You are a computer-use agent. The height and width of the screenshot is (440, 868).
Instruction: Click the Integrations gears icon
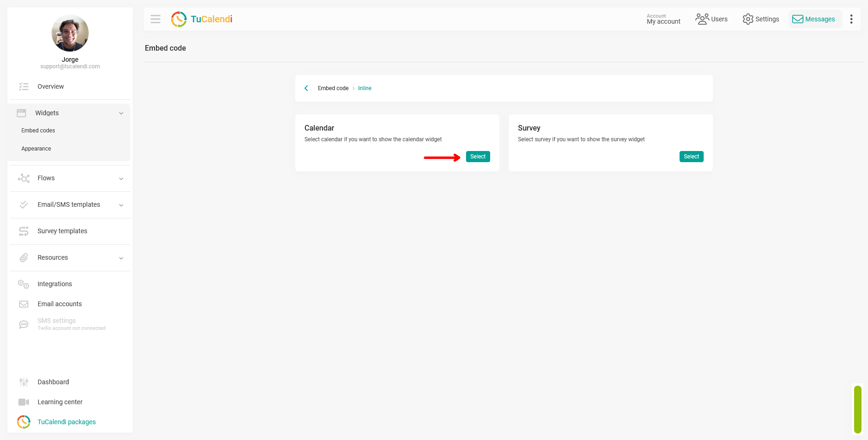(x=24, y=284)
